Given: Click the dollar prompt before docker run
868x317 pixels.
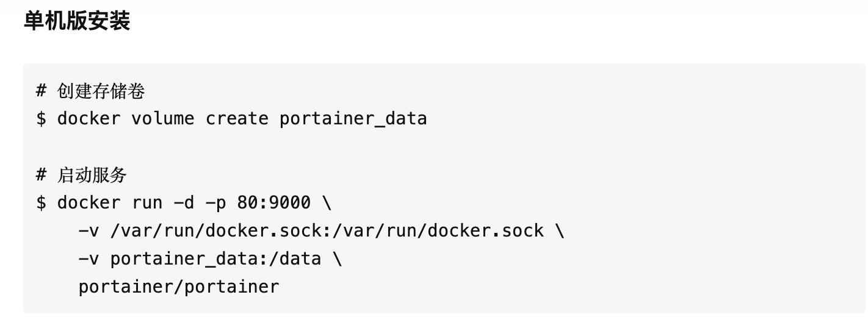Looking at the screenshot, I should point(42,202).
